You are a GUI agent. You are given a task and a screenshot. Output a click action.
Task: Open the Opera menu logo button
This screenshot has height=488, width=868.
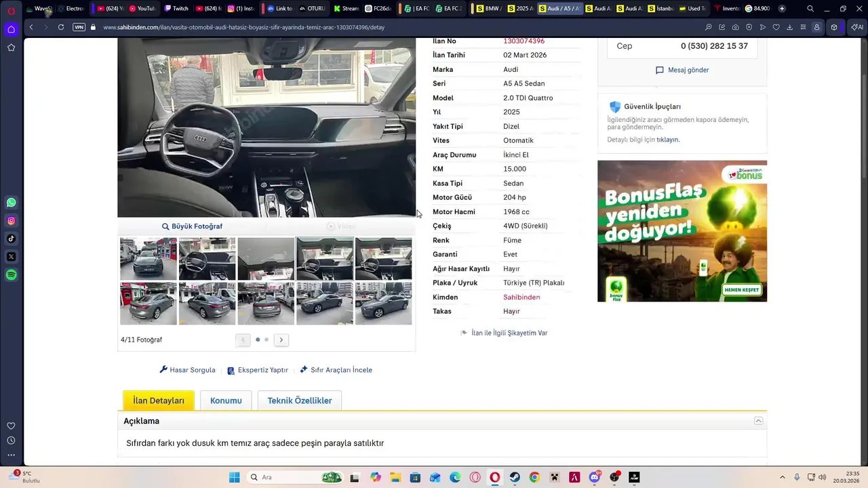pyautogui.click(x=11, y=10)
